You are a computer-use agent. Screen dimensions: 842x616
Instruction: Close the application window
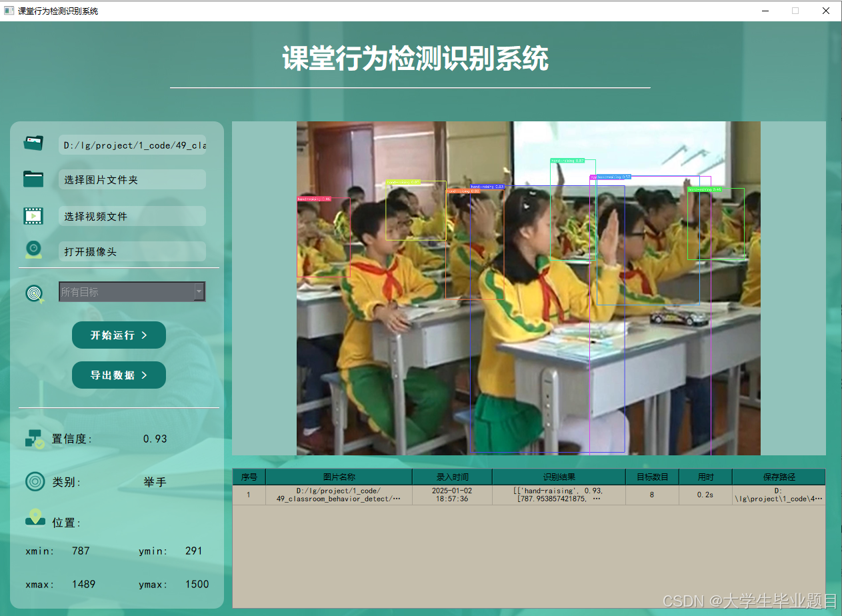pyautogui.click(x=825, y=11)
